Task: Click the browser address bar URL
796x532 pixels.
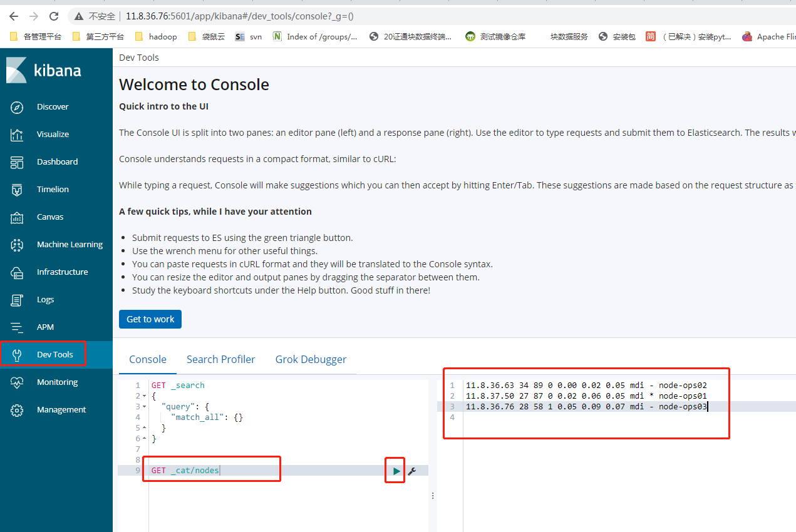Action: (240, 16)
